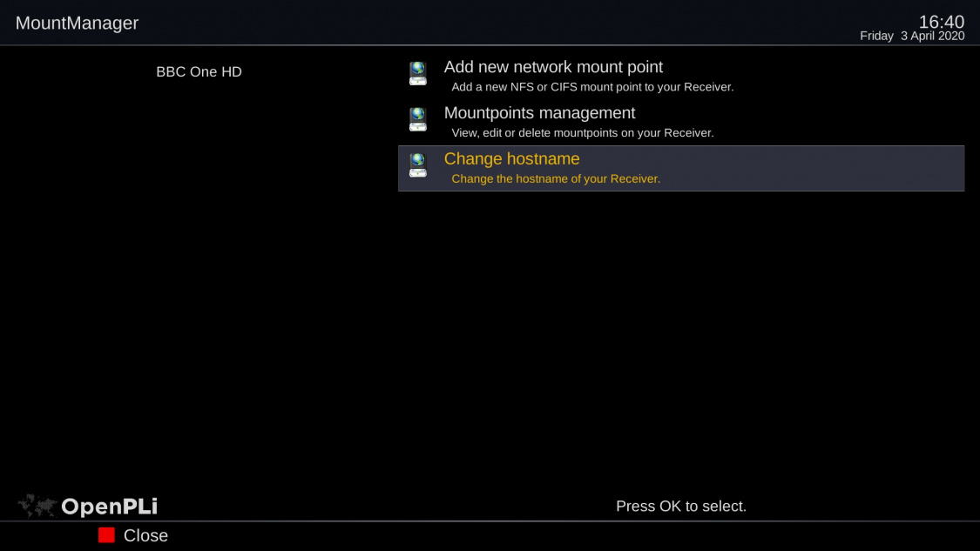Viewport: 980px width, 551px height.
Task: Select the Add new network mount point entry
Action: click(553, 67)
